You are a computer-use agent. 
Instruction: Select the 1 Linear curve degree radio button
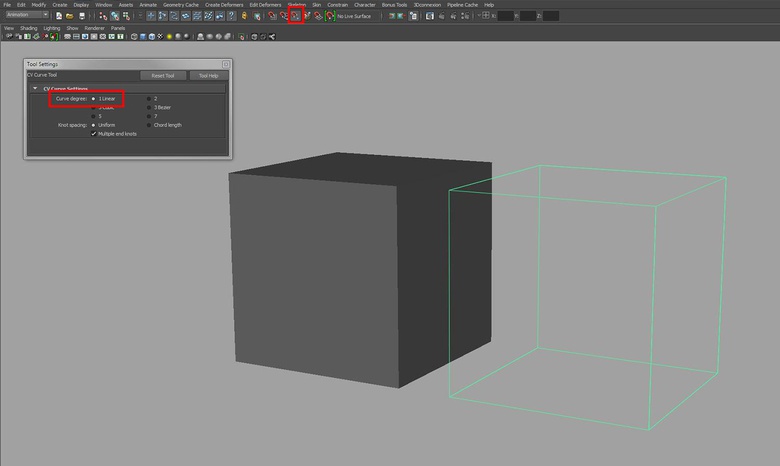94,99
